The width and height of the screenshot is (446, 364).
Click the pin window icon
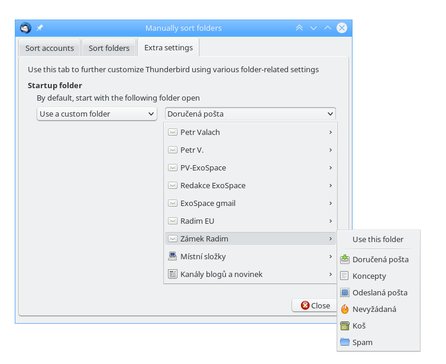point(40,28)
